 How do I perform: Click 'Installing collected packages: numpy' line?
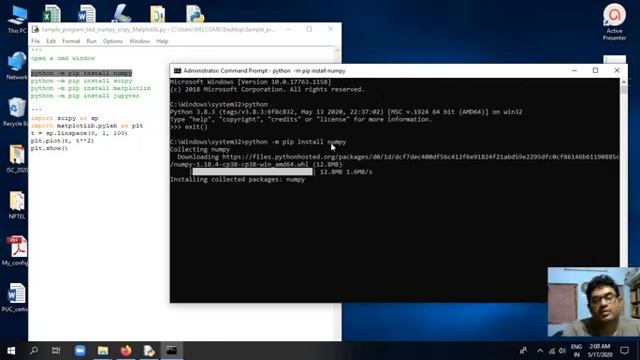[x=238, y=180]
